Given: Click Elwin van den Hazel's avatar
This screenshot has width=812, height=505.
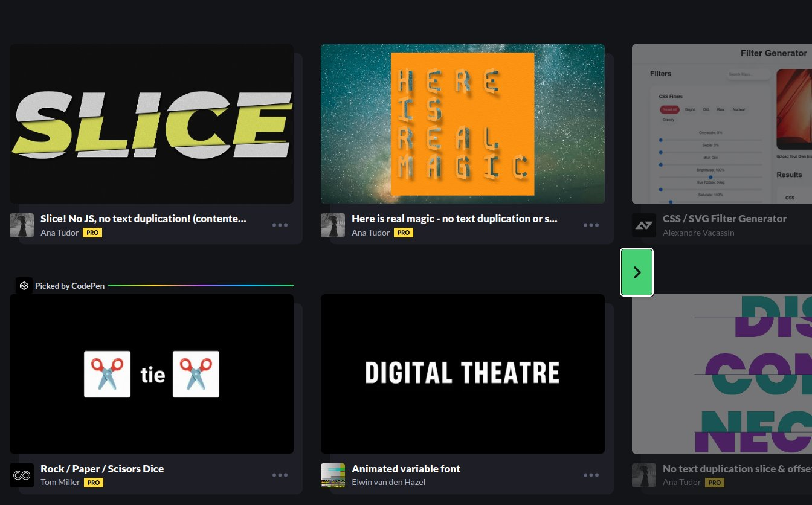Looking at the screenshot, I should 333,475.
